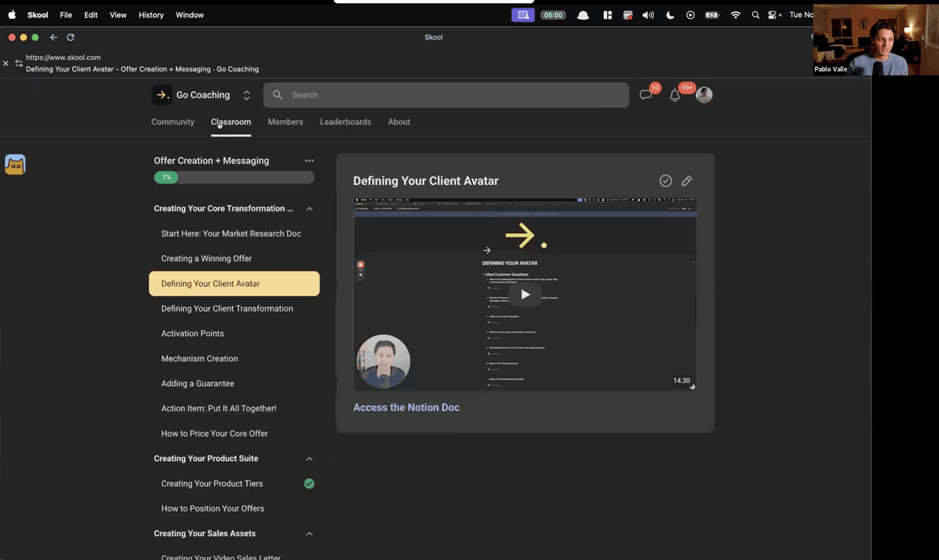This screenshot has width=939, height=560.
Task: Switch to the Community tab
Action: coord(173,122)
